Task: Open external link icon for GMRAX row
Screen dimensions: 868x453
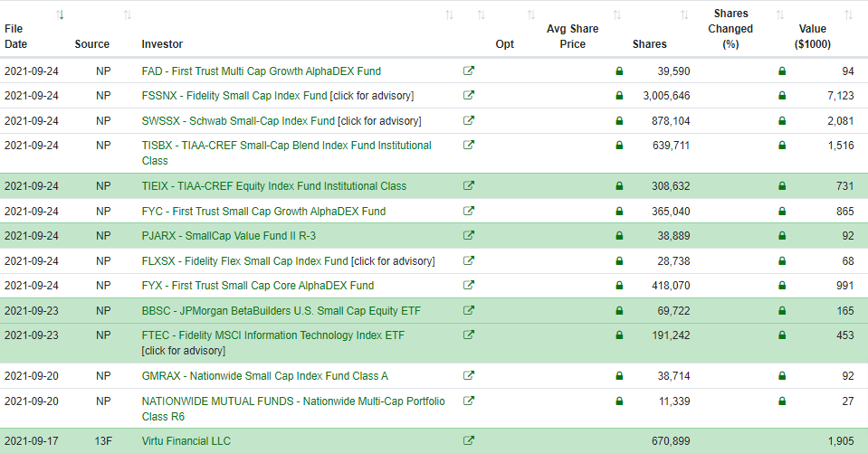Action: pyautogui.click(x=468, y=375)
